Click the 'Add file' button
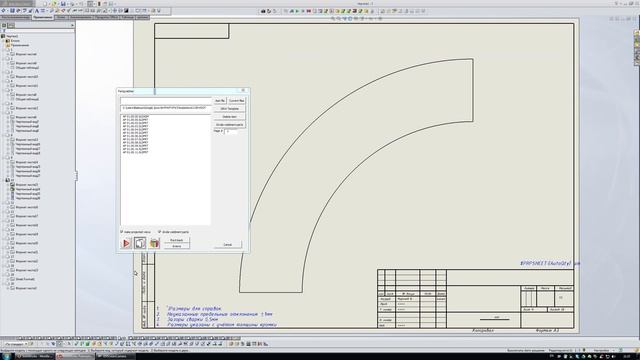This screenshot has width=640, height=360. tap(220, 100)
